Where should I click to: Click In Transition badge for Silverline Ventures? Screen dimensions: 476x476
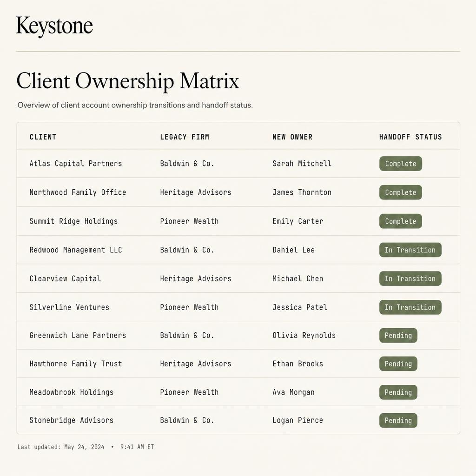(410, 307)
